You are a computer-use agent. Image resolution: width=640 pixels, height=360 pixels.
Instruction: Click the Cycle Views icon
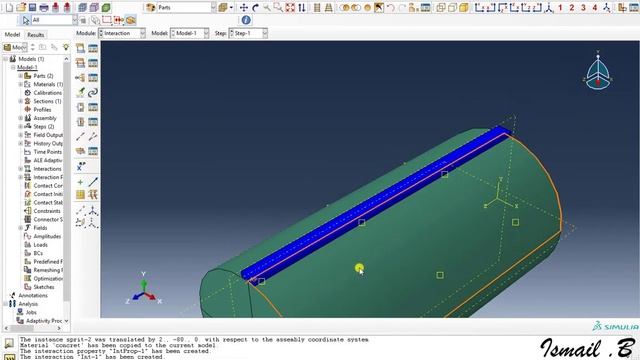click(302, 7)
